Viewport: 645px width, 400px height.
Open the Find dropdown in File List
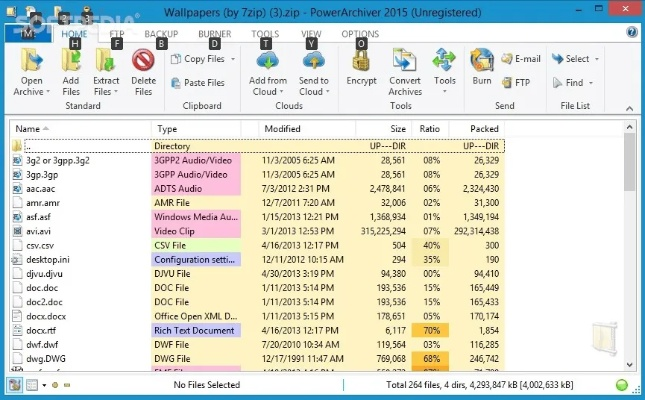579,83
